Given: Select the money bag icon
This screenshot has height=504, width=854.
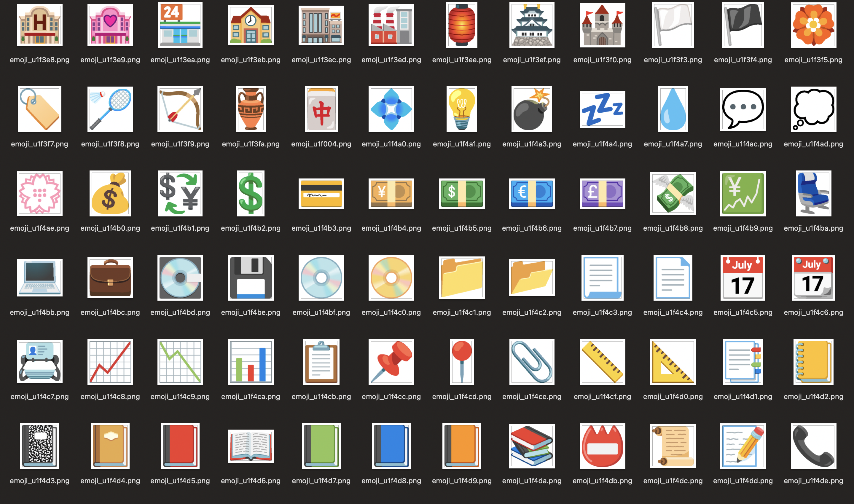Looking at the screenshot, I should (110, 194).
